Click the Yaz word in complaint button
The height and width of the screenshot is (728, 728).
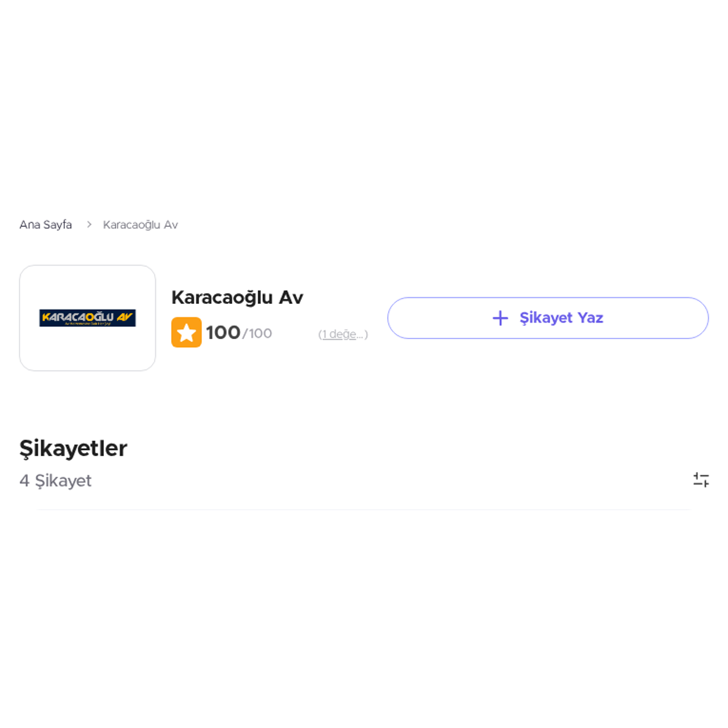tap(590, 318)
